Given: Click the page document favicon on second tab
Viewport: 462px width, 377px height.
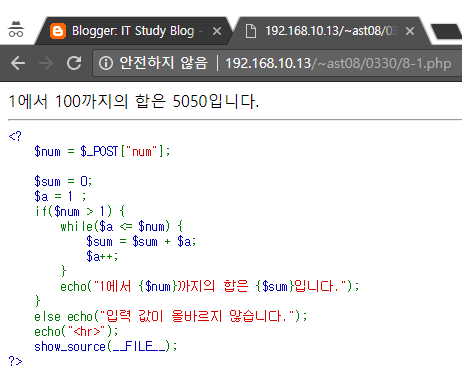Looking at the screenshot, I should click(x=251, y=31).
